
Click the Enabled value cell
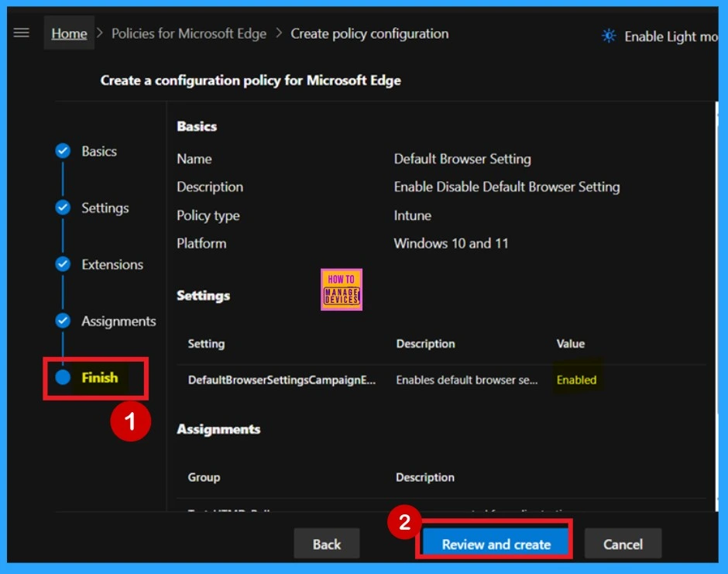[576, 380]
